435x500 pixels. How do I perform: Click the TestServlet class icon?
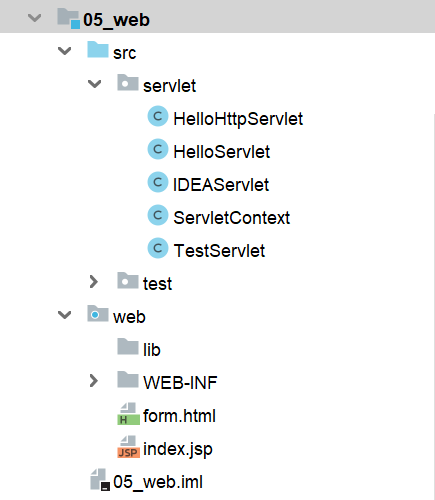(158, 248)
